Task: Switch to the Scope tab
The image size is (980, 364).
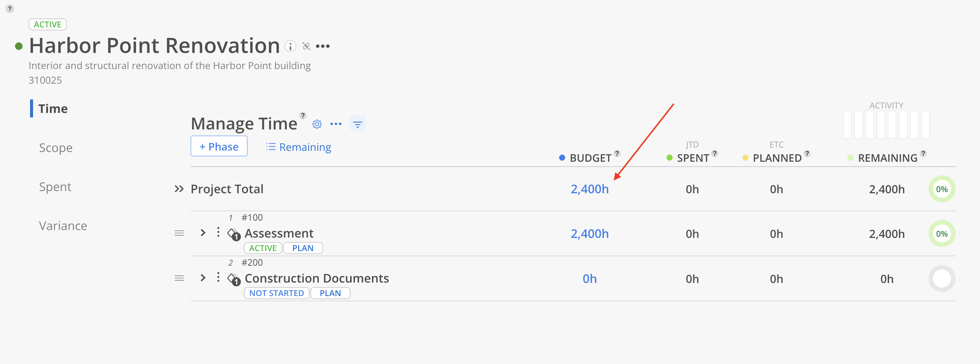Action: pos(56,148)
